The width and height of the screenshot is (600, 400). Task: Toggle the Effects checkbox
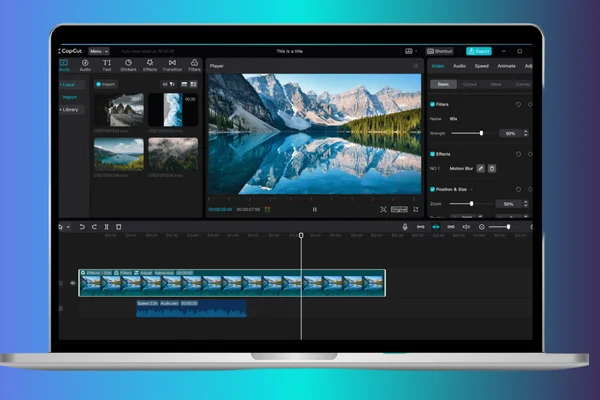pyautogui.click(x=432, y=154)
